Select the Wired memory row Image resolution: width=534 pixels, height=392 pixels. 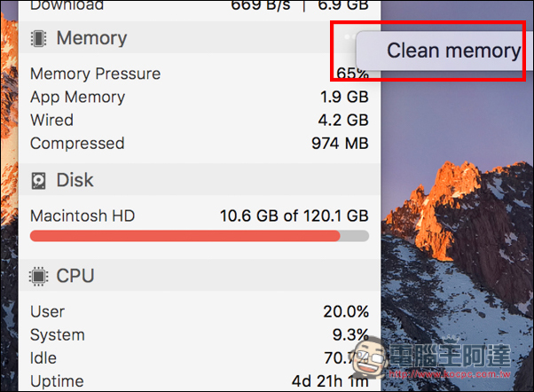(200, 120)
